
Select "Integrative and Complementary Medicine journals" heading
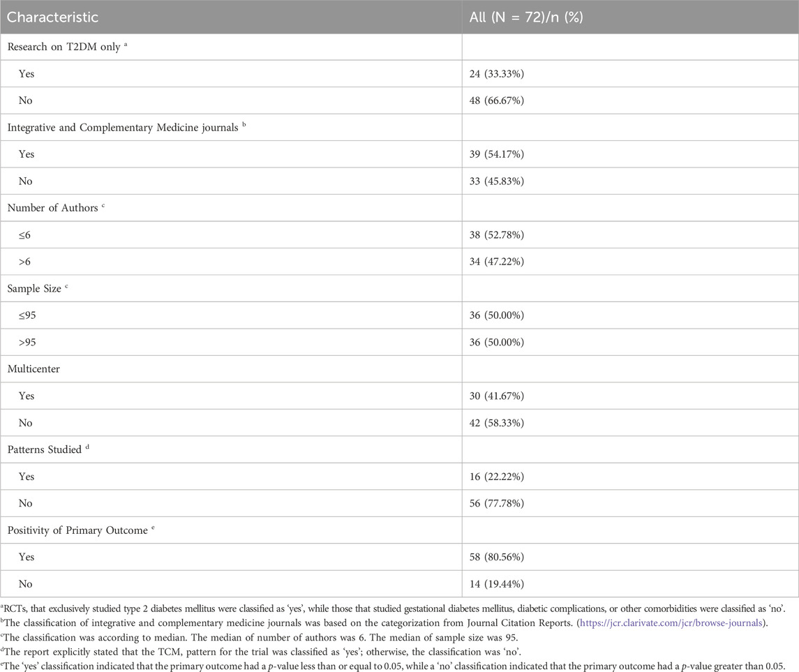click(126, 128)
